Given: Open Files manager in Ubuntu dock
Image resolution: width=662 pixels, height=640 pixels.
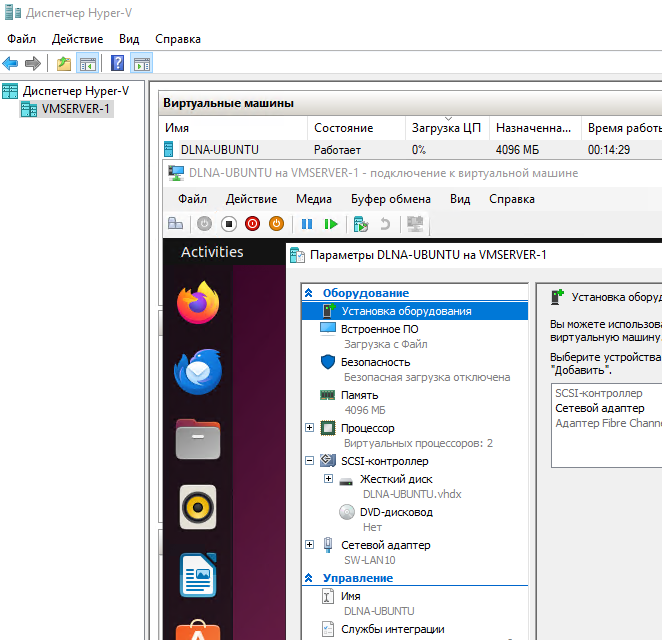Looking at the screenshot, I should [198, 439].
